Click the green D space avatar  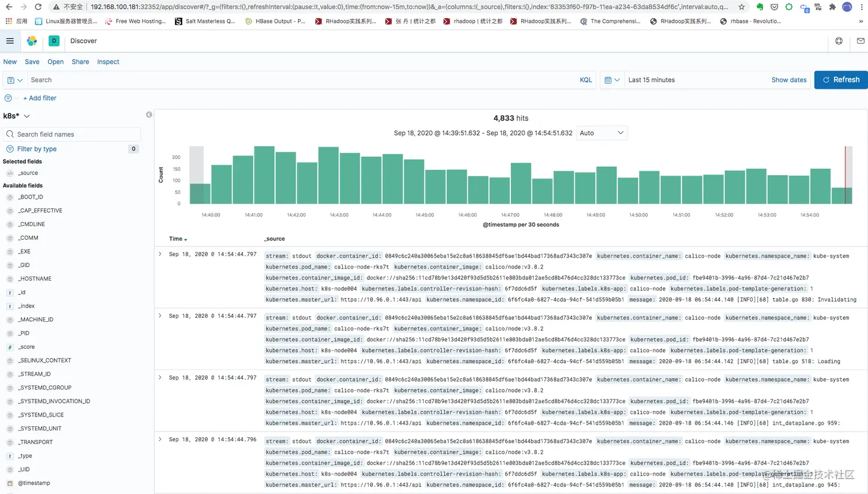(x=54, y=41)
